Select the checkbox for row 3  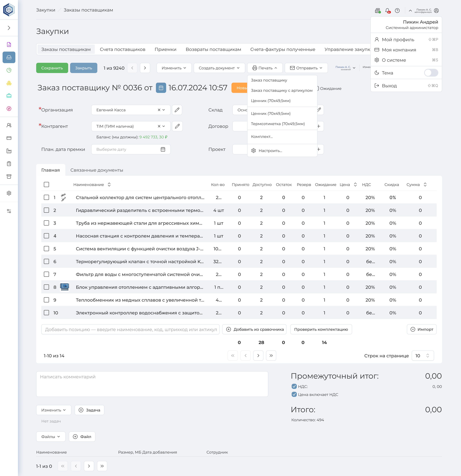pos(46,223)
